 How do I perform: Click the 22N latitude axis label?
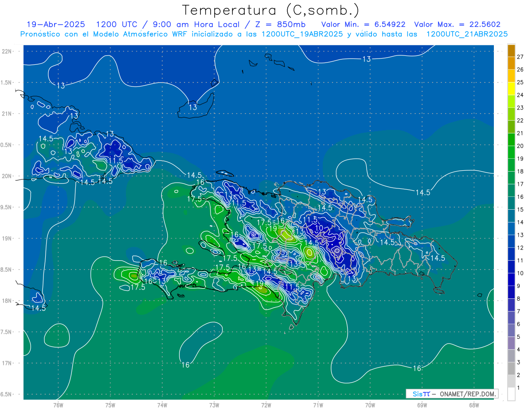pyautogui.click(x=8, y=51)
